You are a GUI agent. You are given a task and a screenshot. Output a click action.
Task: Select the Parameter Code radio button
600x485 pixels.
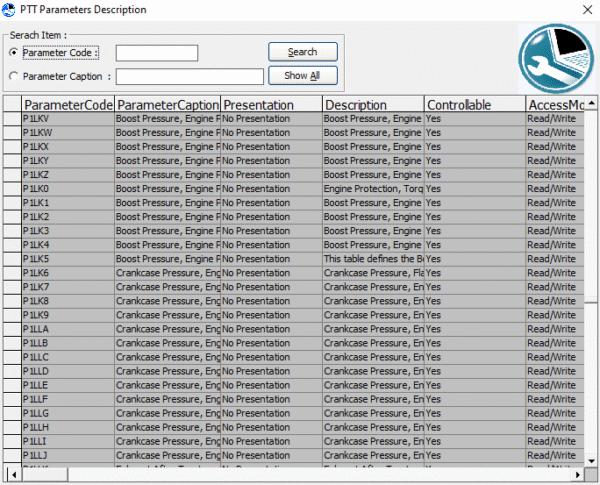[14, 52]
